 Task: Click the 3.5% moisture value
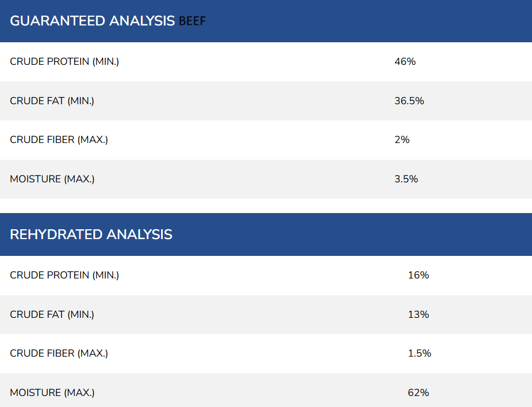tap(406, 179)
